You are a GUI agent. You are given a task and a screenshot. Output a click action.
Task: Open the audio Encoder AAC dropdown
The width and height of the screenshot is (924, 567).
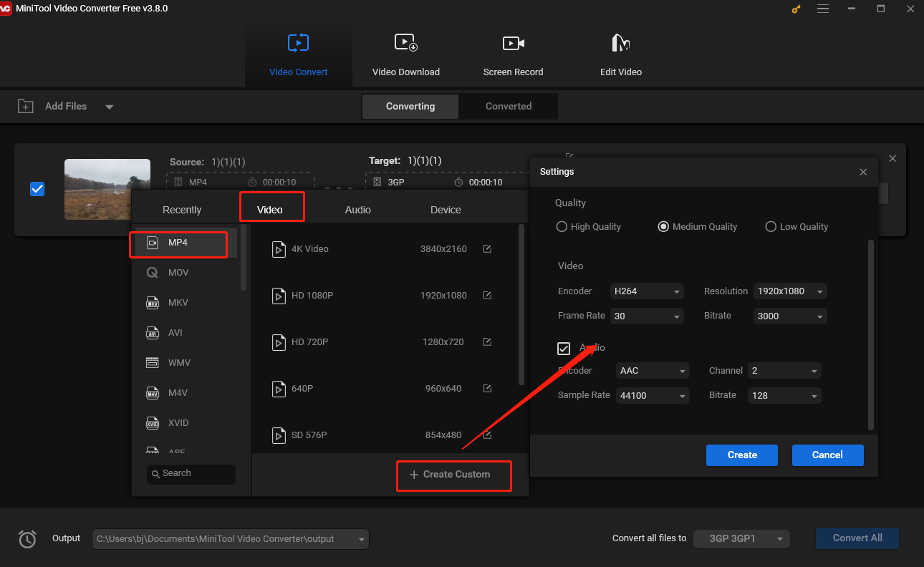click(653, 371)
